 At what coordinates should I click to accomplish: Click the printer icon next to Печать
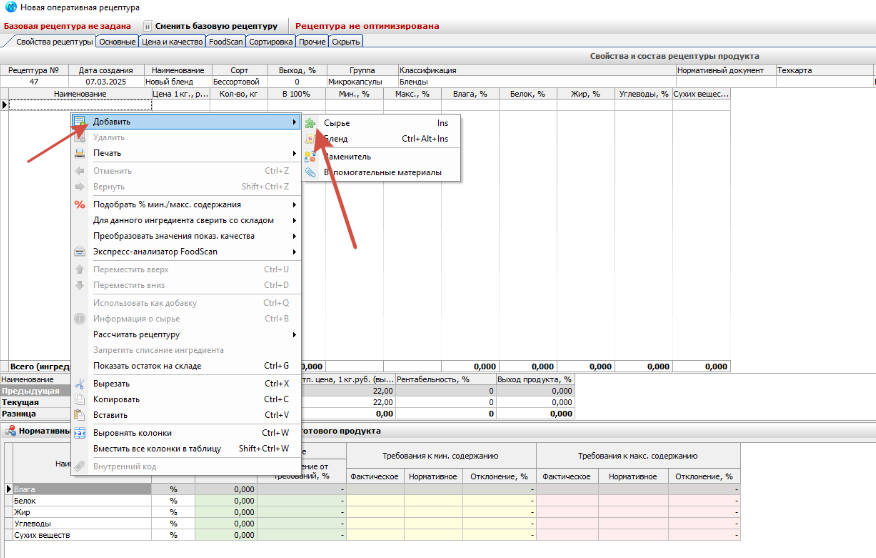pos(80,153)
